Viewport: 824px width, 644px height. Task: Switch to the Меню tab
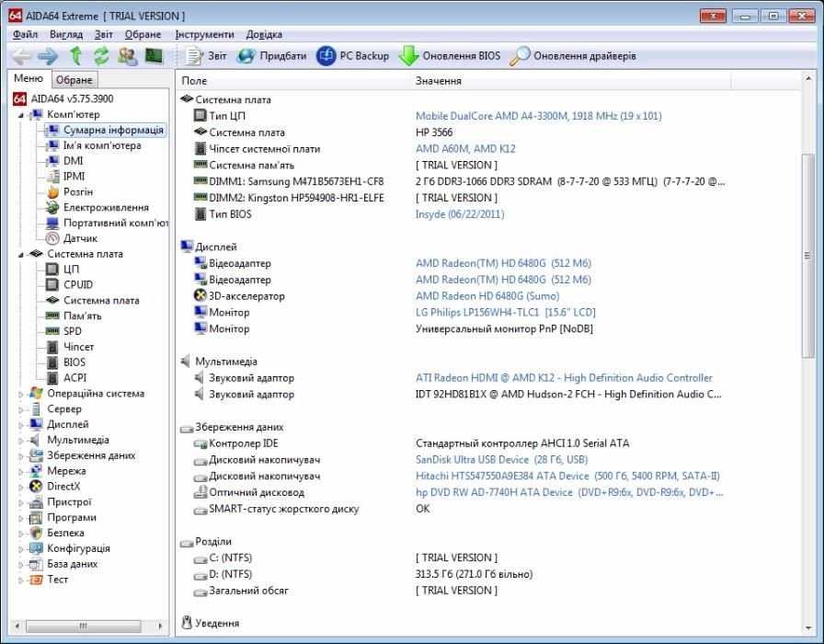pos(29,78)
